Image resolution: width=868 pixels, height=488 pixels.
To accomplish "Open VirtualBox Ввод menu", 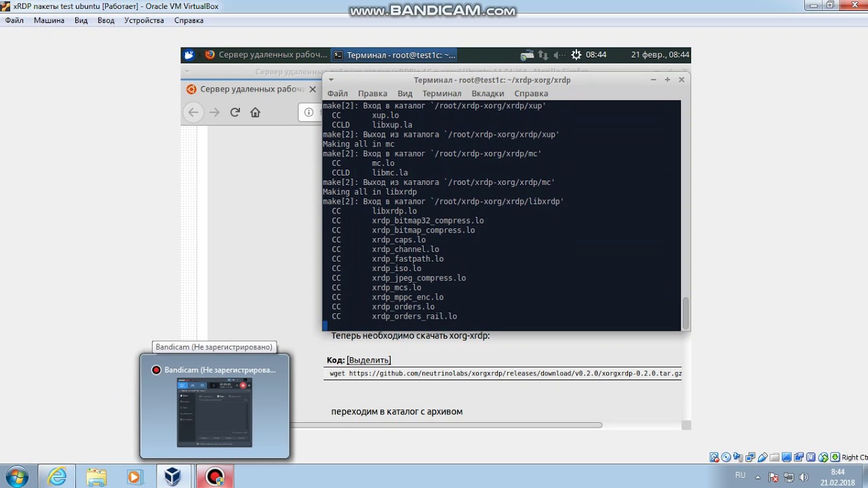I will [x=106, y=20].
